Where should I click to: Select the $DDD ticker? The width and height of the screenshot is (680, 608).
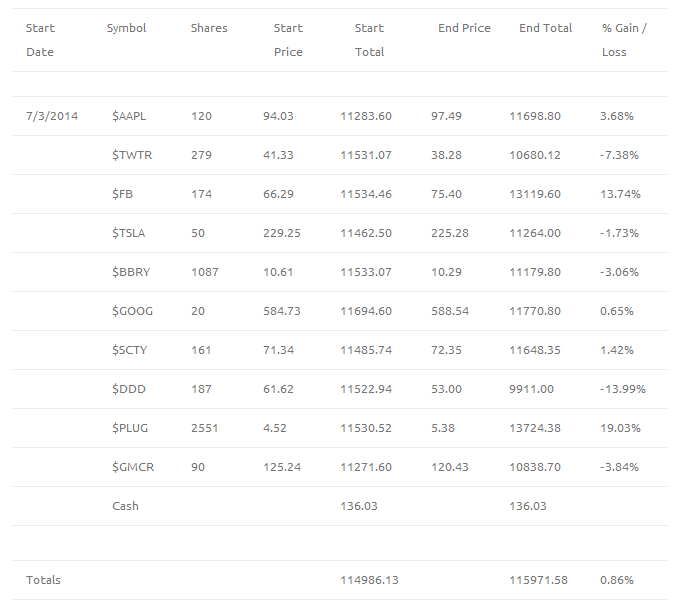click(129, 389)
